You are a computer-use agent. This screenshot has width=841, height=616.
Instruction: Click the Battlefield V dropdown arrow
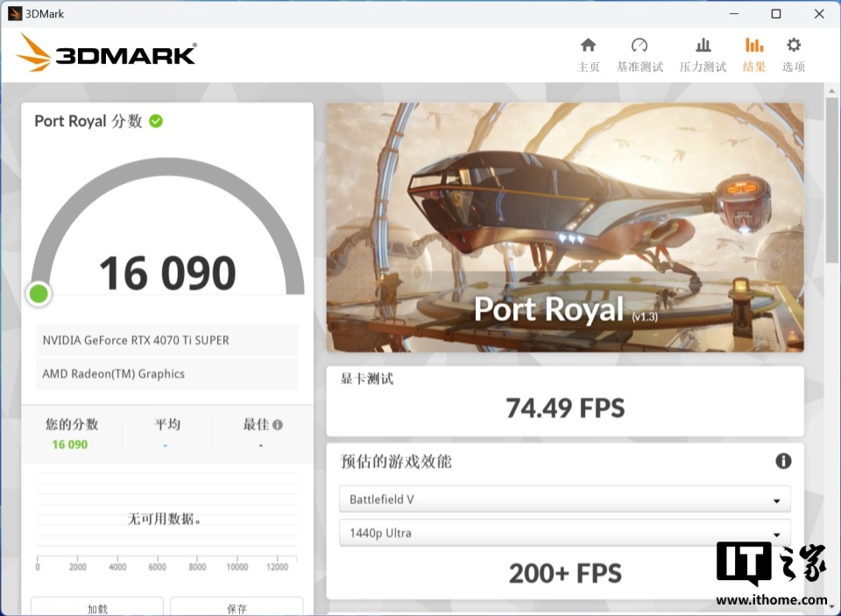pyautogui.click(x=776, y=501)
